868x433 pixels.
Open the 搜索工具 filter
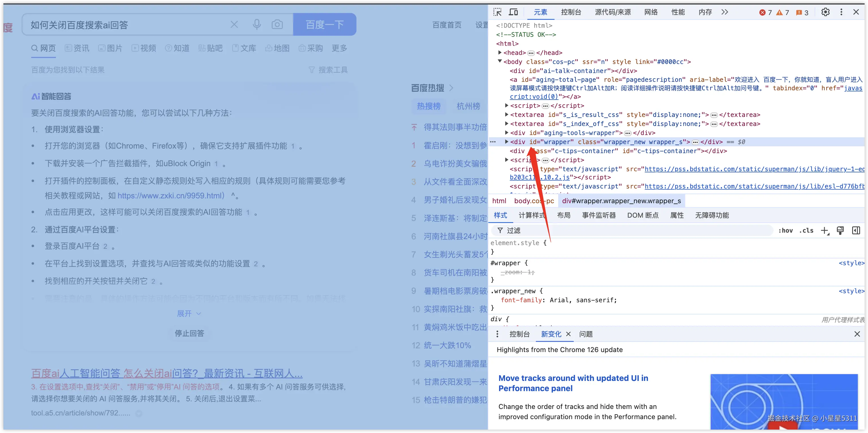click(x=328, y=70)
